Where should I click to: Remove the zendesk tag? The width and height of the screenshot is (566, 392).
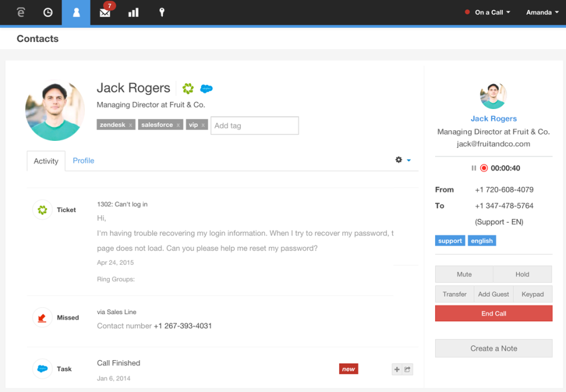point(131,126)
